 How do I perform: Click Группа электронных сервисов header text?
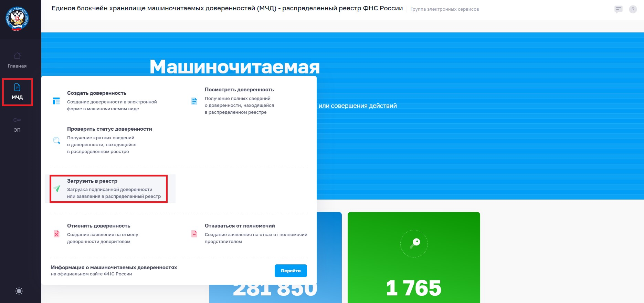pyautogui.click(x=444, y=9)
